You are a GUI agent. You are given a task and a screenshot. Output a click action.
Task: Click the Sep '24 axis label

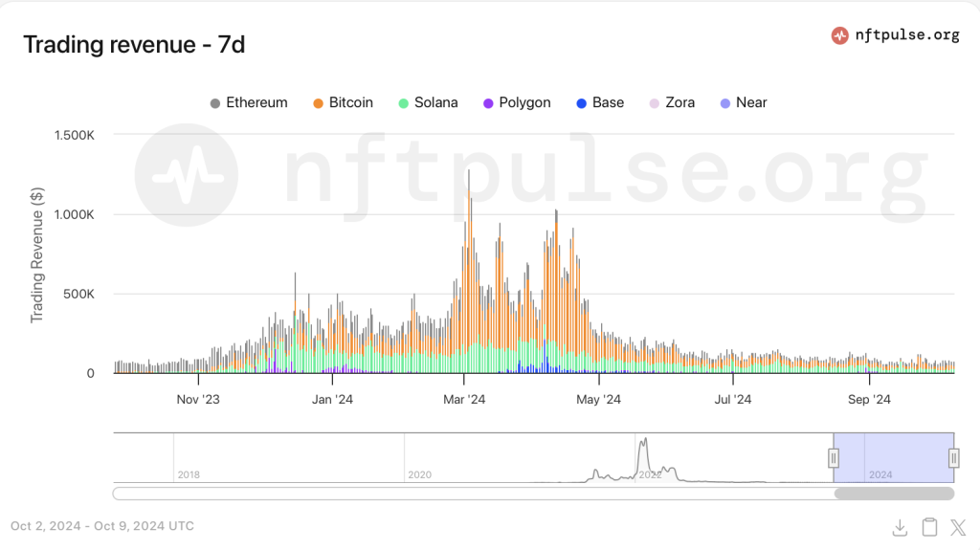point(869,400)
